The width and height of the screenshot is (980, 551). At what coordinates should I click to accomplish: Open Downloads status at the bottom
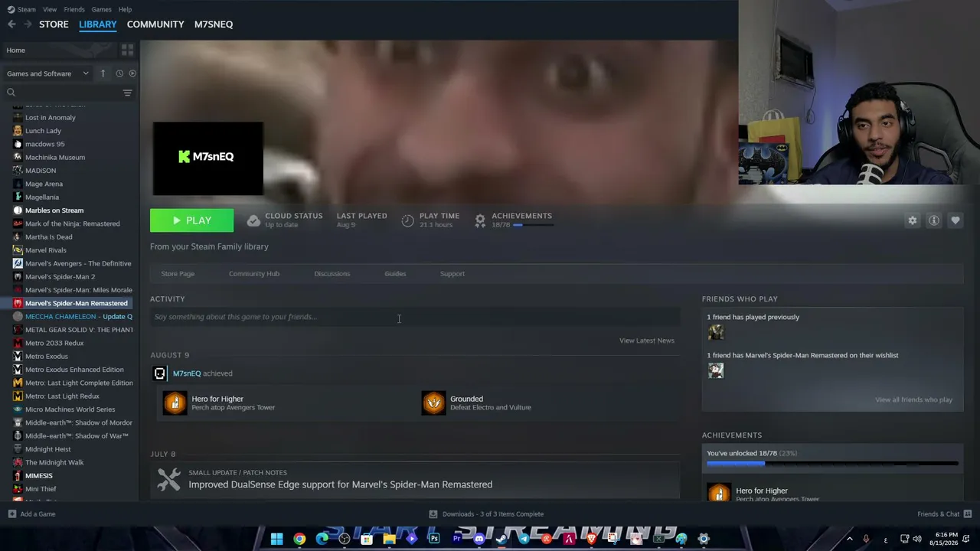click(493, 514)
